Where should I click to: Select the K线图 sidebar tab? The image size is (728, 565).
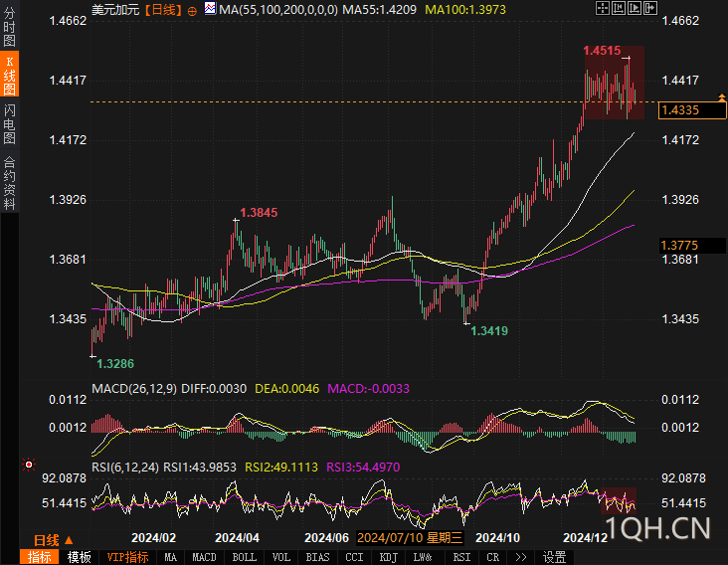click(9, 75)
